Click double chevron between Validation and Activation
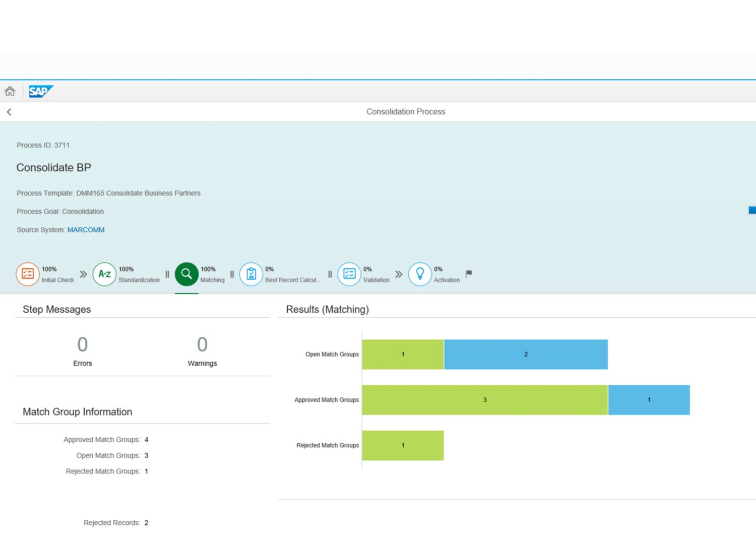The image size is (756, 554). (x=399, y=274)
